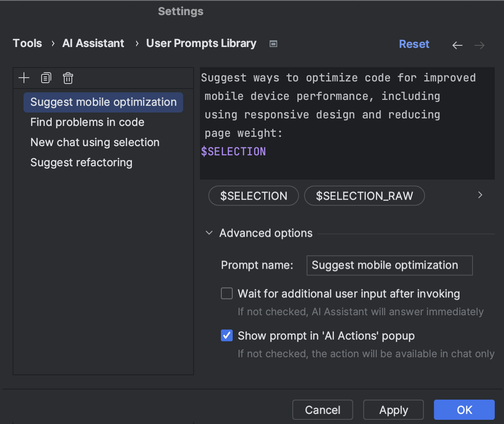
Task: Open the AI Assistant breadcrumb
Action: coord(93,43)
